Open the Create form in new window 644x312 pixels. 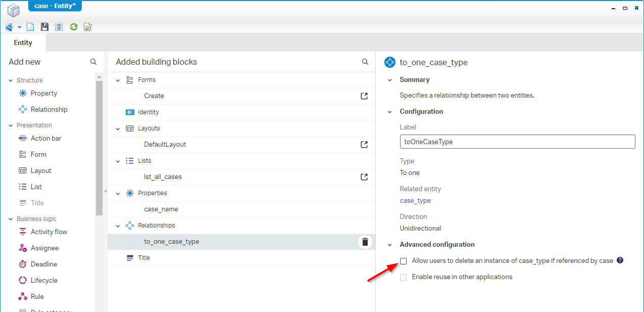click(x=364, y=96)
